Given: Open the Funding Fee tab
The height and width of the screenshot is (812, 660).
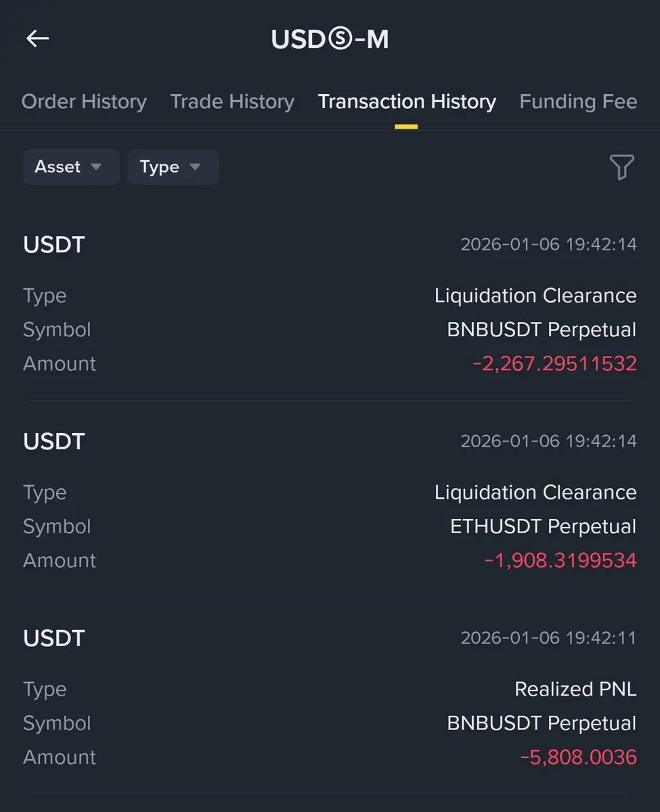Looking at the screenshot, I should (x=578, y=101).
